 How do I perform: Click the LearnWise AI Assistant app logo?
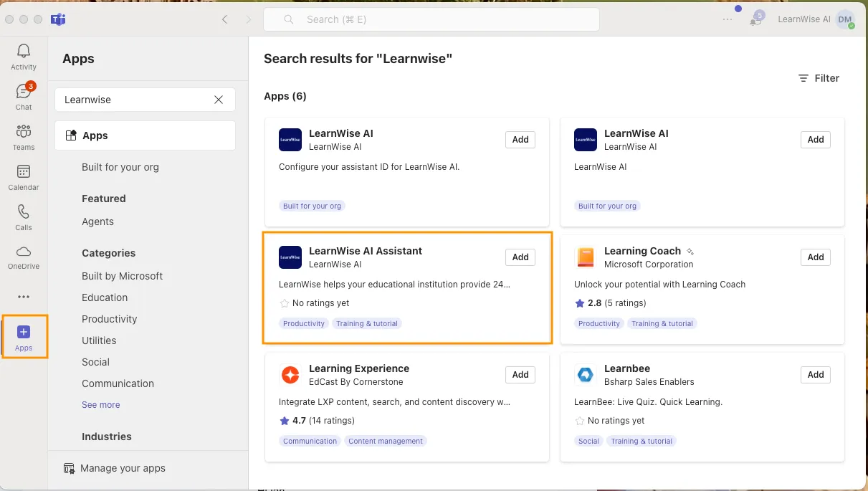(x=290, y=257)
